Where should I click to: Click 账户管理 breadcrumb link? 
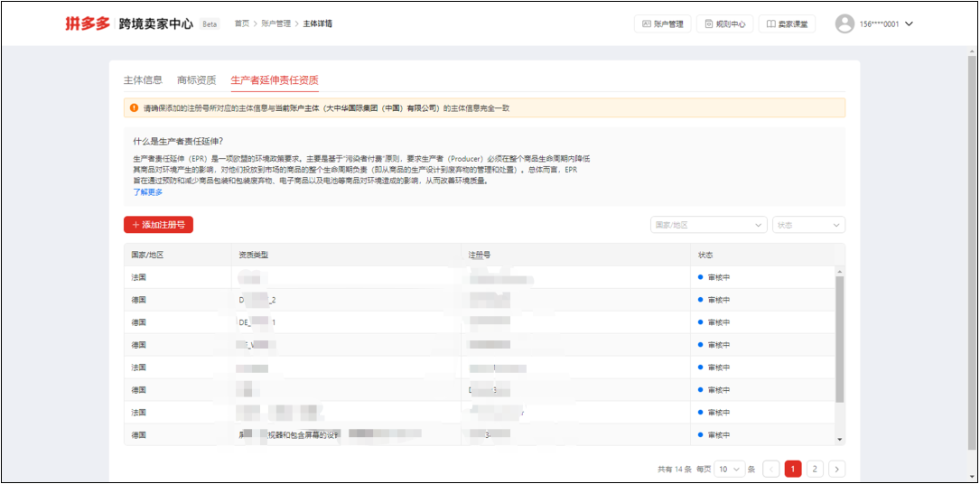click(275, 23)
